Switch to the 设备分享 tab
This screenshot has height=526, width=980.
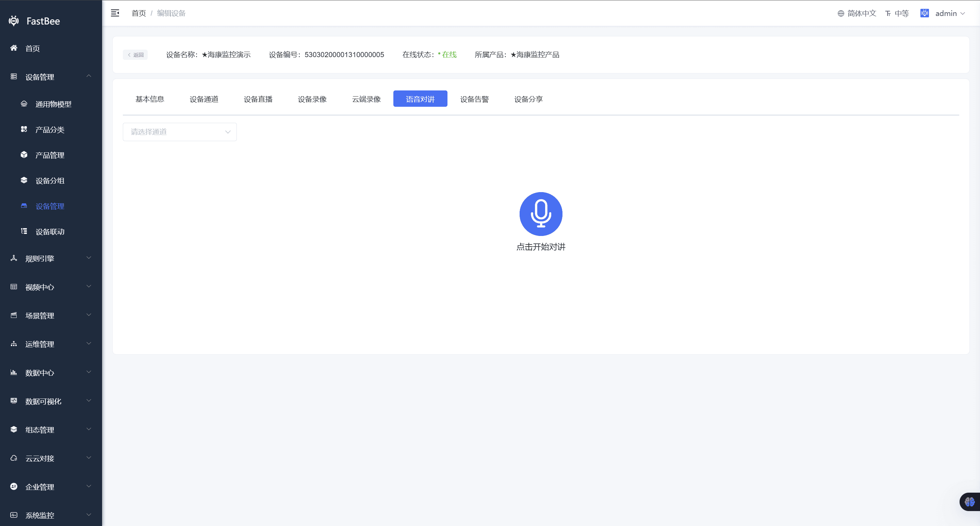click(x=528, y=99)
